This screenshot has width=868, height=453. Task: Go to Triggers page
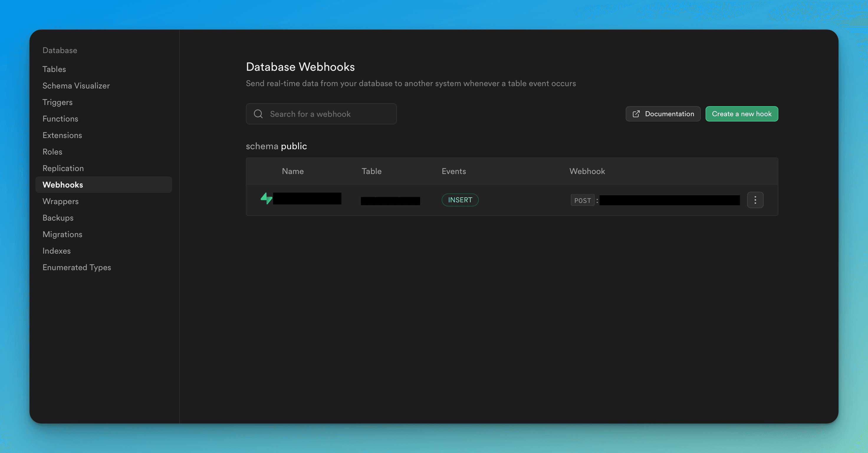click(57, 102)
